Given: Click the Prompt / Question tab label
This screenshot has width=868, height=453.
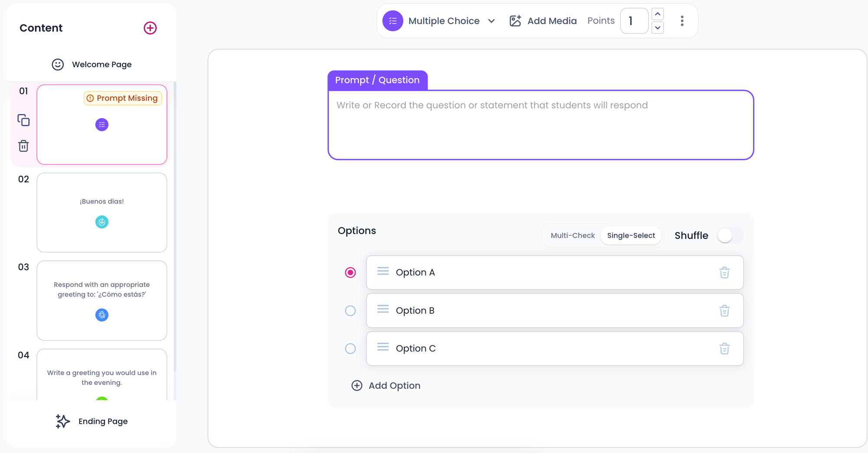Looking at the screenshot, I should (x=377, y=80).
